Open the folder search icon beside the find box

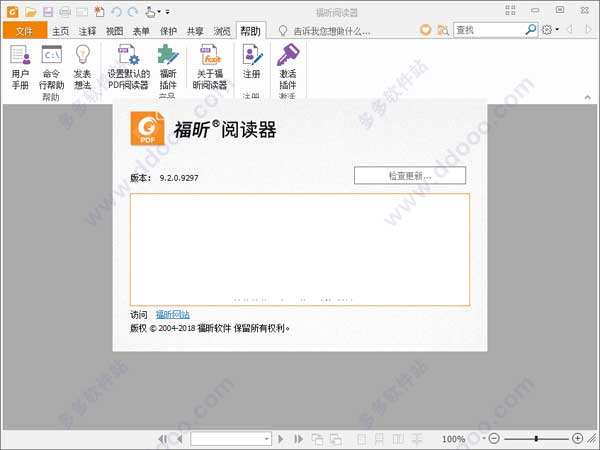pyautogui.click(x=443, y=30)
